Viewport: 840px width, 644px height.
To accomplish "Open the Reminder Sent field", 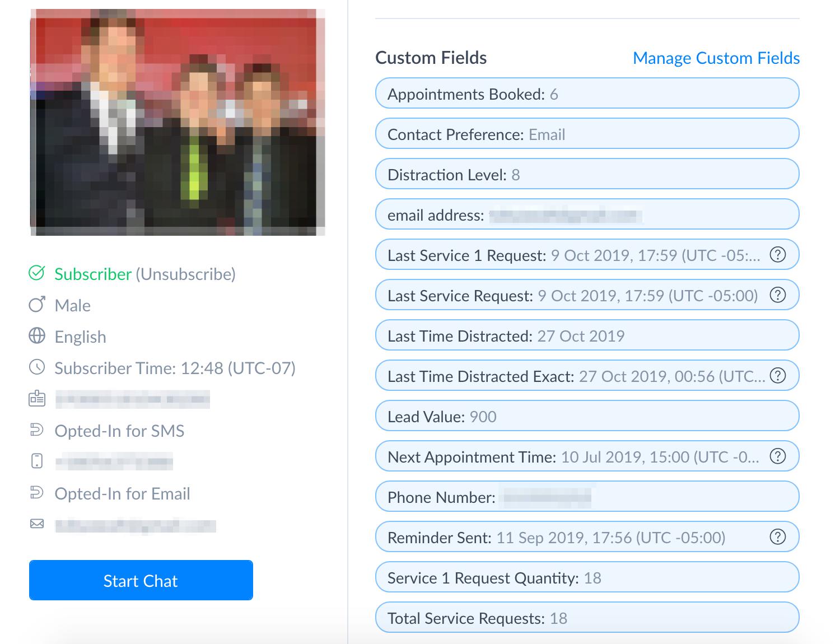I will [x=587, y=537].
